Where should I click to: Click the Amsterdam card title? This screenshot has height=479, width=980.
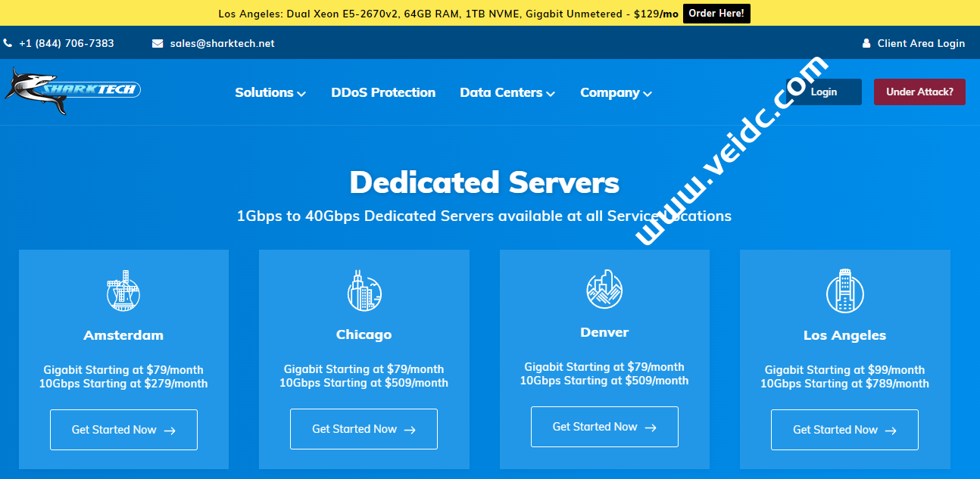click(123, 335)
